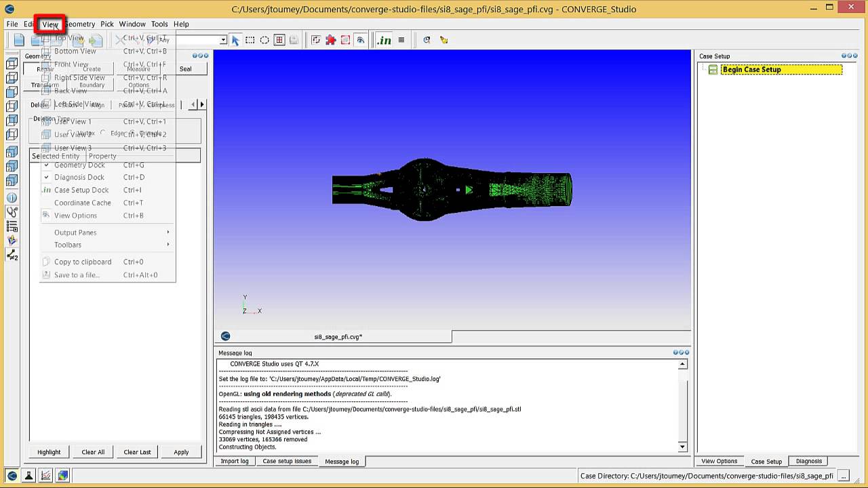868x488 pixels.
Task: Select the numbered cube 3 user view icon
Action: pos(12,181)
